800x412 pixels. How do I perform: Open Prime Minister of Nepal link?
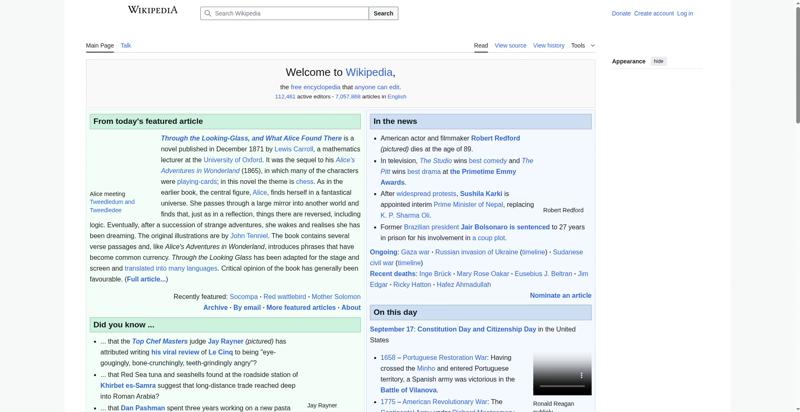[468, 204]
